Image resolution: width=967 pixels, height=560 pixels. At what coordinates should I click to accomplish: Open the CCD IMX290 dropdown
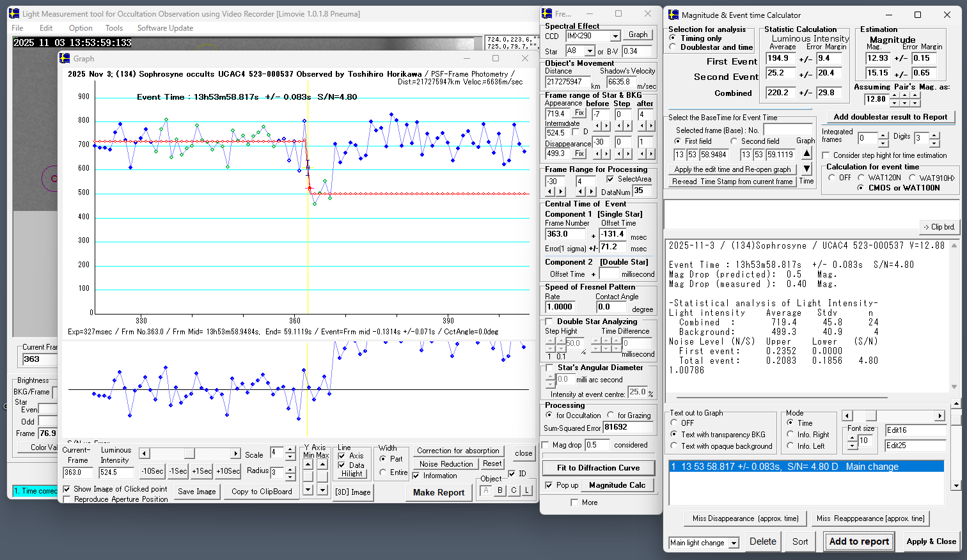coord(615,36)
